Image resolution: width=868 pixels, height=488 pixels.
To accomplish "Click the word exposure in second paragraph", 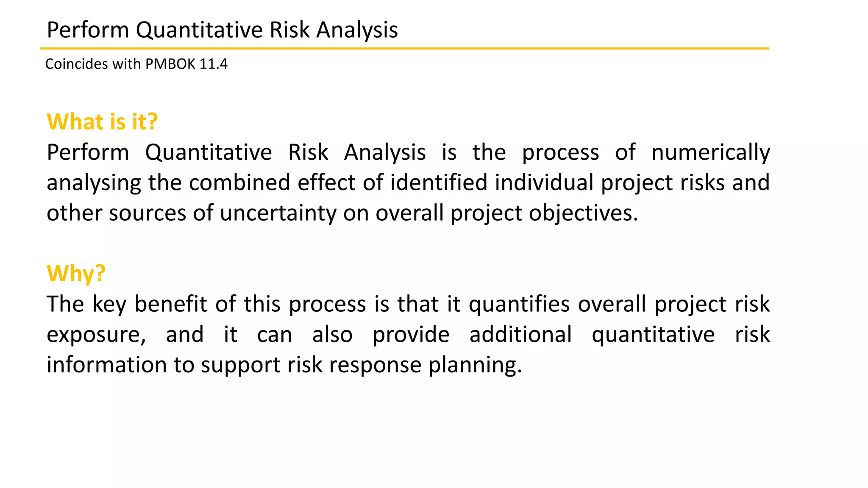I will click(x=96, y=335).
